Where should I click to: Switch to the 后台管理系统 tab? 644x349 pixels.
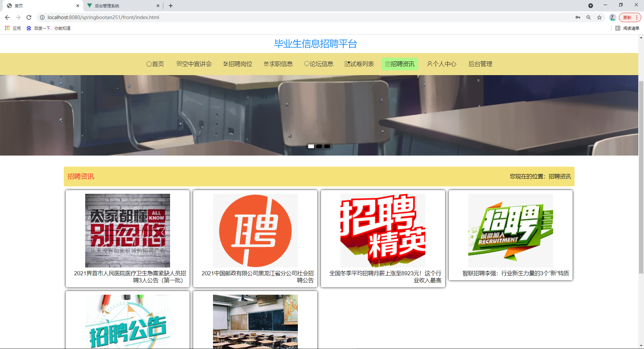click(123, 6)
